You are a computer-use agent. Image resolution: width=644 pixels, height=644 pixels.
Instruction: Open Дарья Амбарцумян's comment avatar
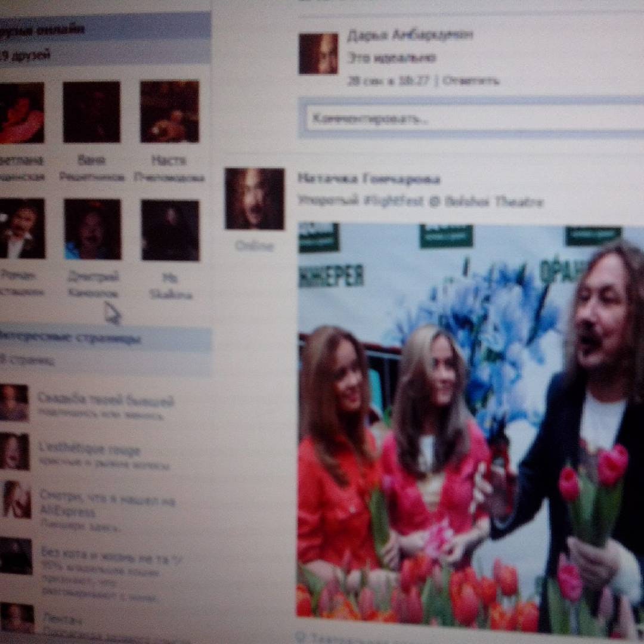coord(318,54)
